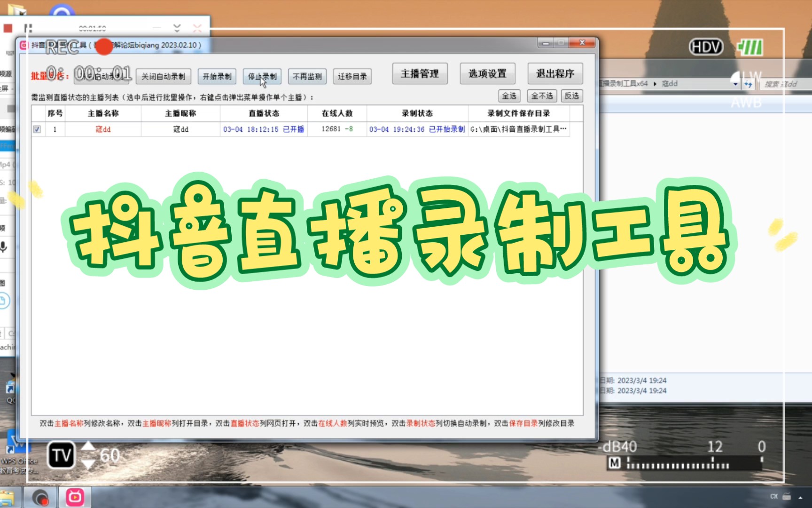Open 主播管理
812x508 pixels.
pyautogui.click(x=420, y=73)
